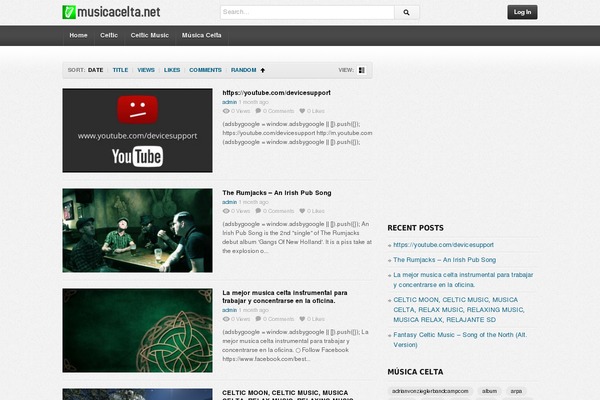The width and height of the screenshot is (600, 400).
Task: Click the eye views icon of La mejor musica post
Action: [x=226, y=319]
